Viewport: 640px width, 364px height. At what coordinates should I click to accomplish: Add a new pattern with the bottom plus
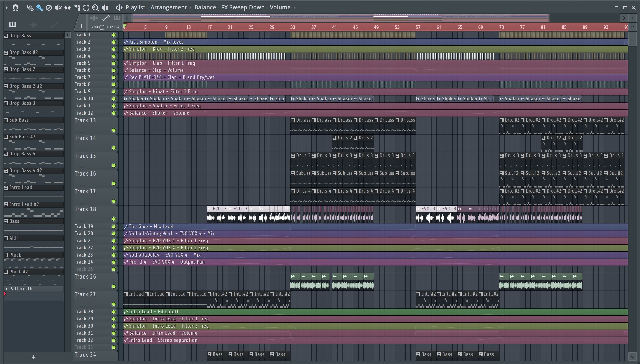[34, 357]
